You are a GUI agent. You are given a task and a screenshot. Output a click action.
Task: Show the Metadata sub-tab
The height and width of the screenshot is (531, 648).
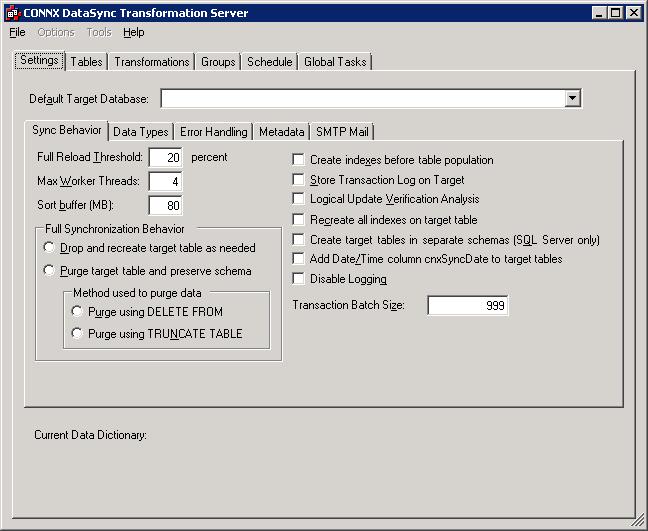click(x=281, y=132)
